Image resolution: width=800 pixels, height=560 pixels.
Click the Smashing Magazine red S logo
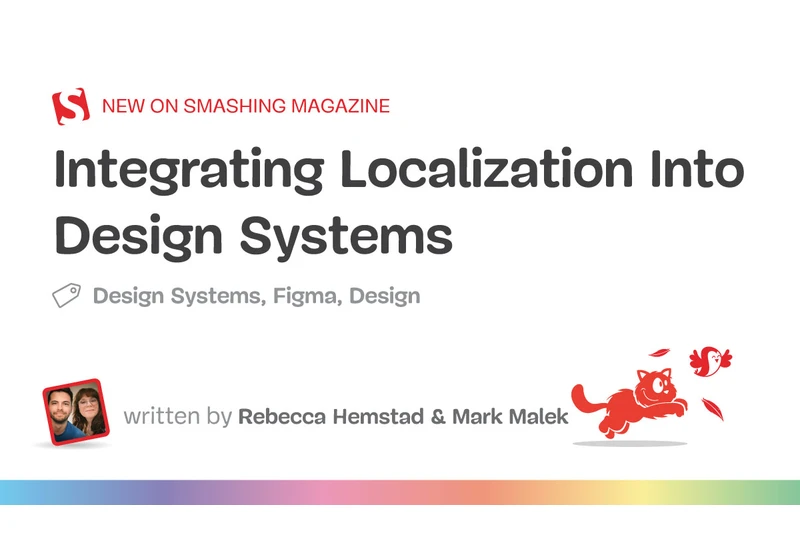tap(71, 106)
